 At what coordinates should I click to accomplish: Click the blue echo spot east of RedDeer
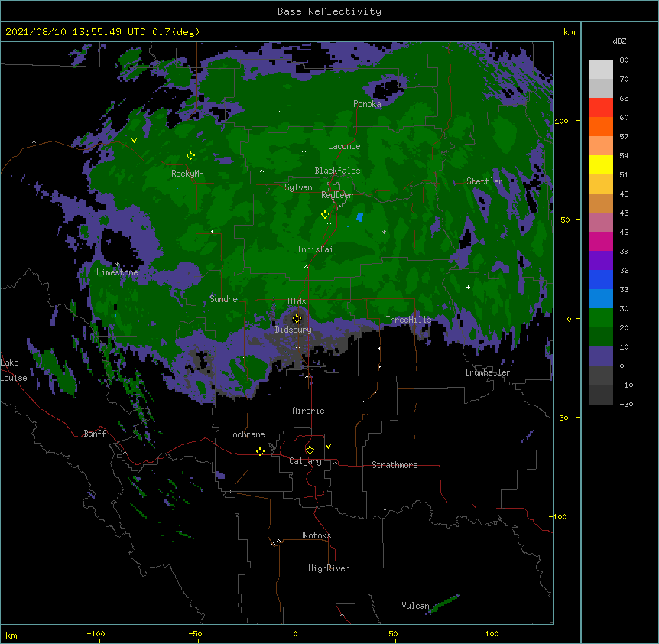click(x=360, y=217)
